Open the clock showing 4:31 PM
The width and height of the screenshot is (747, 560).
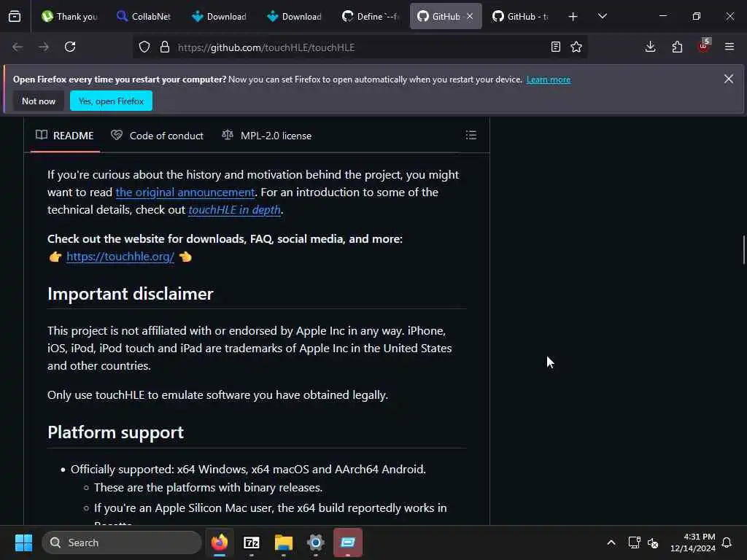(x=693, y=542)
